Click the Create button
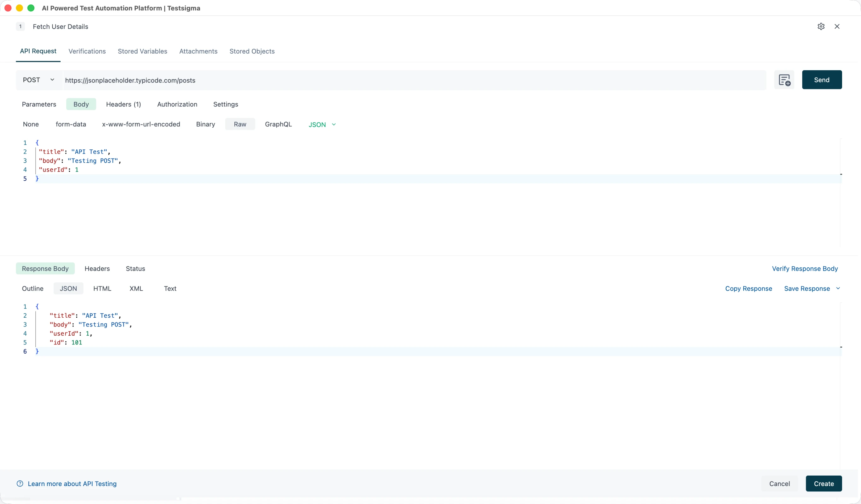Image resolution: width=861 pixels, height=504 pixels. click(x=824, y=484)
